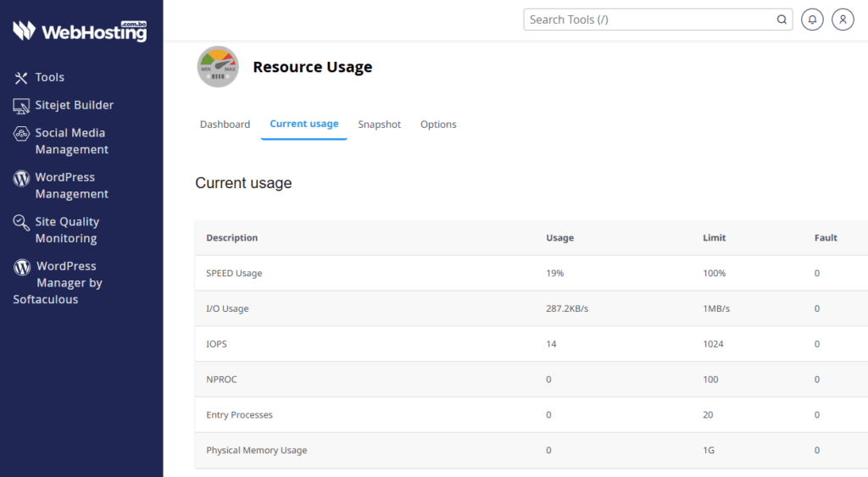868x477 pixels.
Task: Click the Resource Usage page title
Action: 312,67
